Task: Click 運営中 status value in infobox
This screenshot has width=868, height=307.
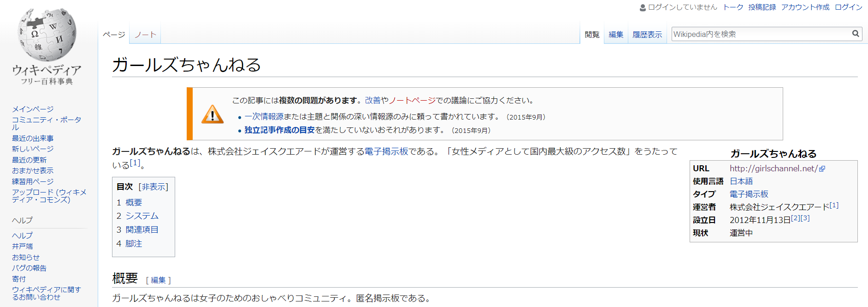Action: [741, 233]
